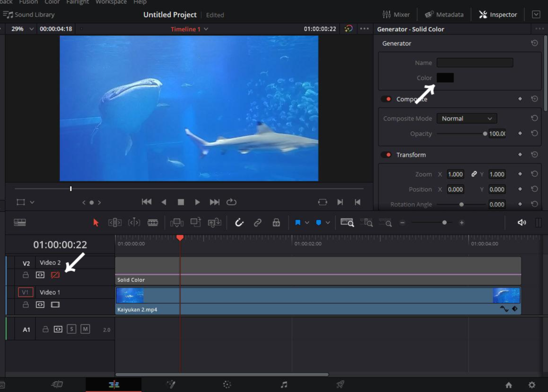Click Match Frame icon below viewer
Image resolution: width=548 pixels, height=392 pixels.
pyautogui.click(x=323, y=202)
